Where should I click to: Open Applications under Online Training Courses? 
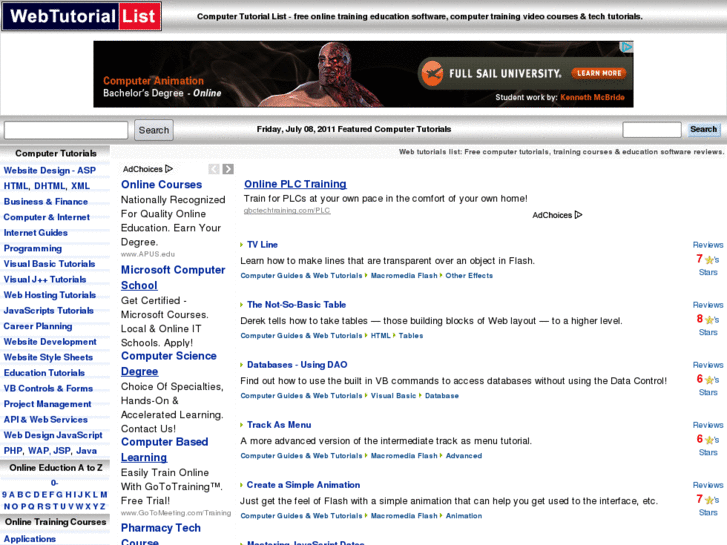pyautogui.click(x=30, y=539)
